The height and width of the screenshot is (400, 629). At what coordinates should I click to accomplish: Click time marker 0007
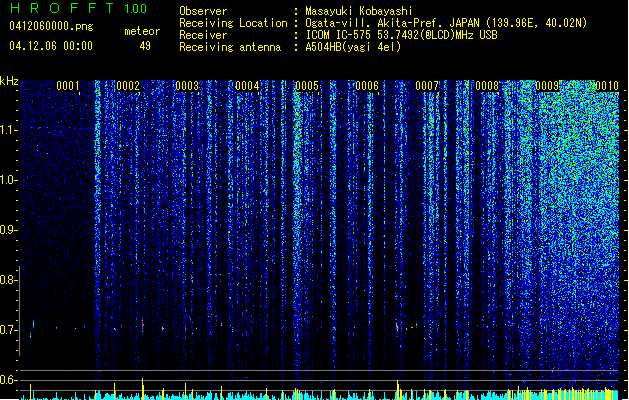(x=427, y=86)
